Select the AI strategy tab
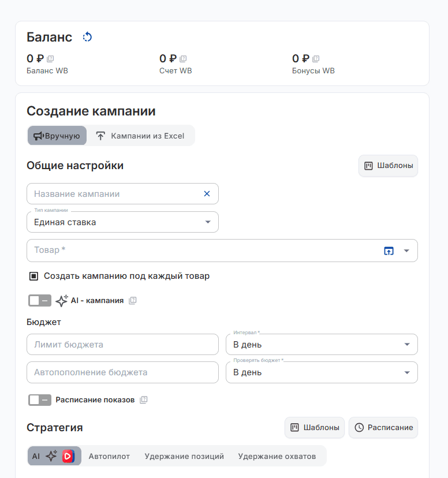The width and height of the screenshot is (448, 478). pos(54,457)
